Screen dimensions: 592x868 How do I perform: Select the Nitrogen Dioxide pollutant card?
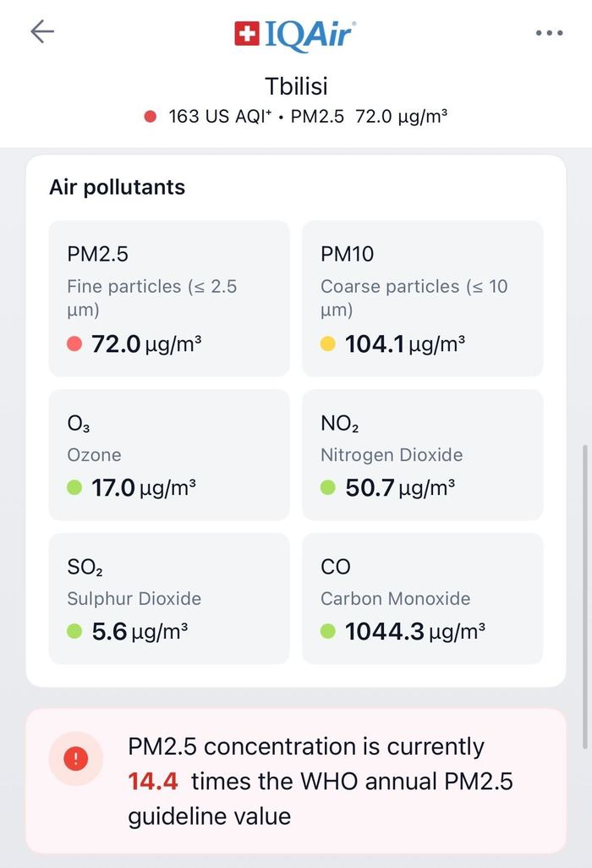click(x=423, y=455)
